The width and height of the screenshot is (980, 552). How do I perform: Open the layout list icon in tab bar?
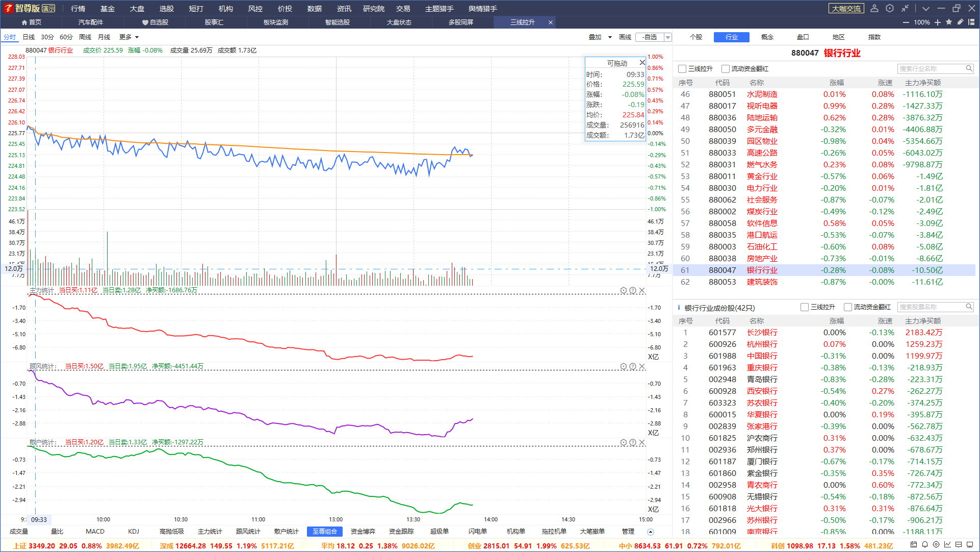[971, 22]
